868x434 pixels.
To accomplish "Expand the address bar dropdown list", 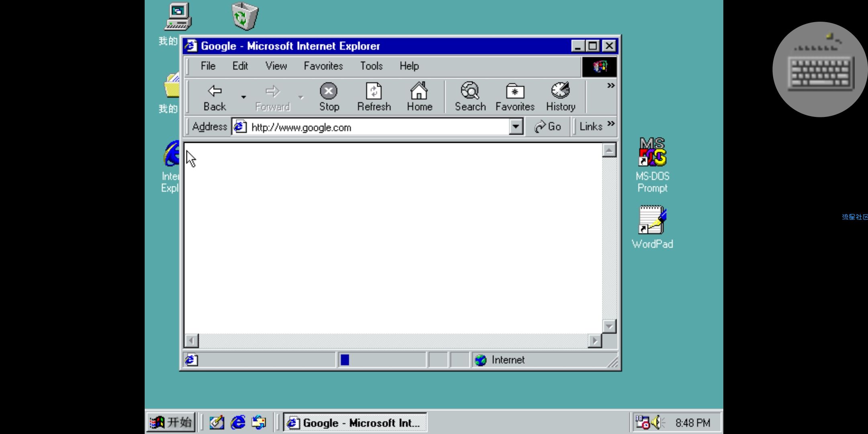I will pyautogui.click(x=516, y=127).
